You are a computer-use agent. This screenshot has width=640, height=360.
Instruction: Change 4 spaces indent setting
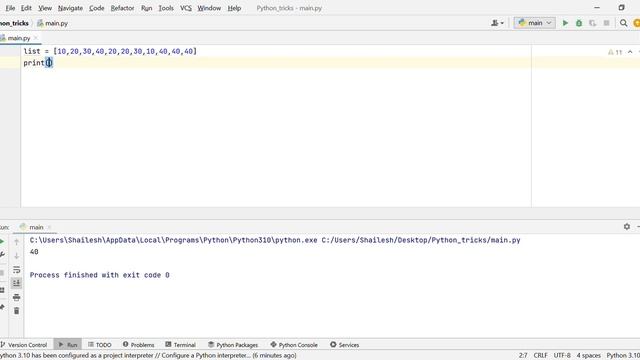589,356
